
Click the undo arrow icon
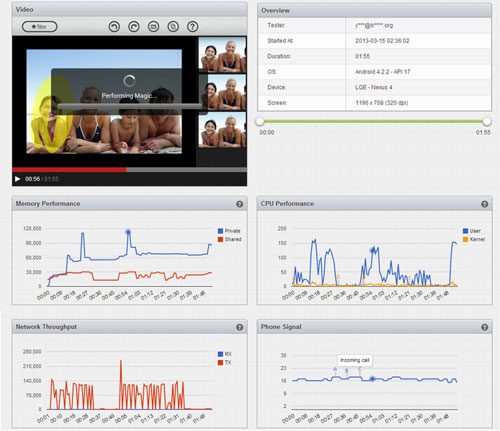114,26
